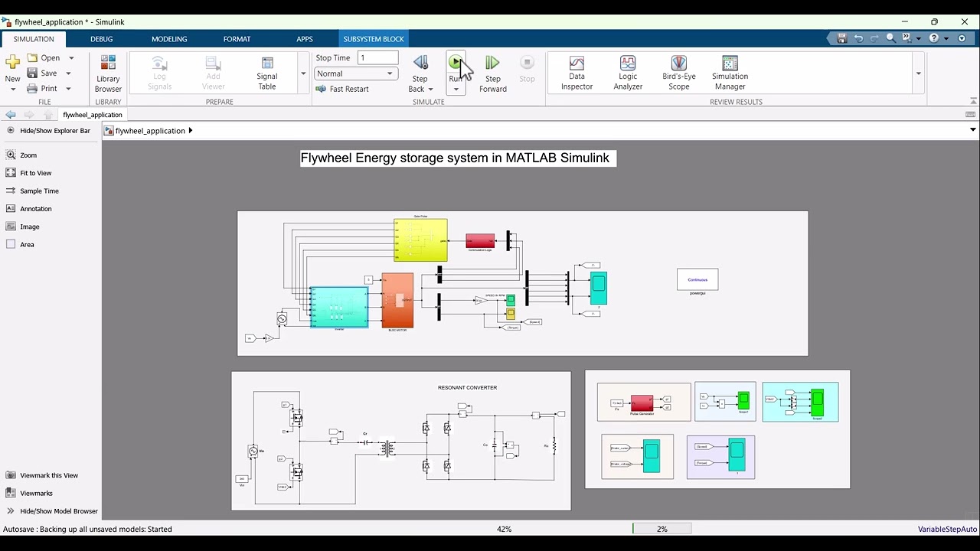Select the red Commutation Logic block

480,240
